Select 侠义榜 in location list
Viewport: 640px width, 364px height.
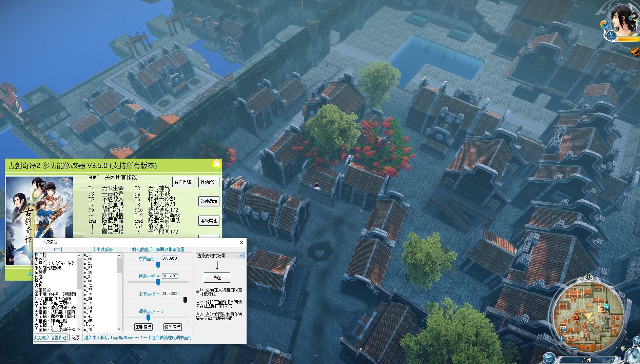pos(40,255)
